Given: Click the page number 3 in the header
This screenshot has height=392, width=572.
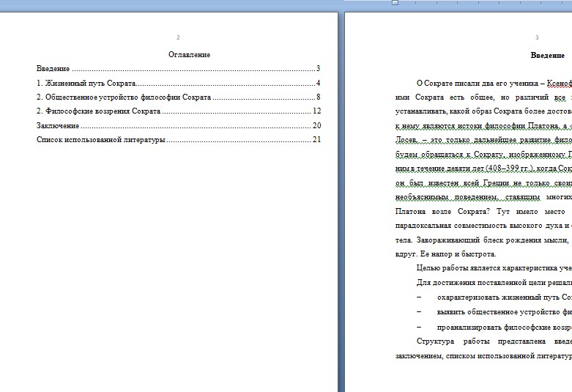Looking at the screenshot, I should click(x=537, y=37).
